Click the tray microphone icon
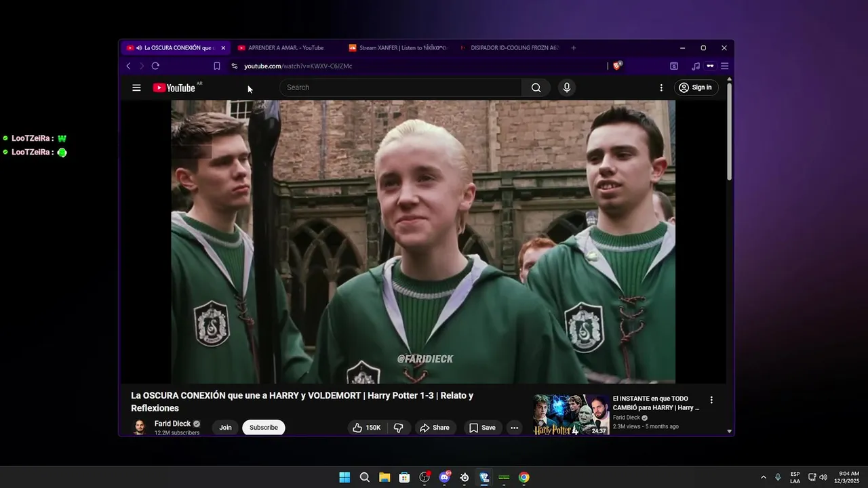The image size is (868, 488). tap(778, 477)
